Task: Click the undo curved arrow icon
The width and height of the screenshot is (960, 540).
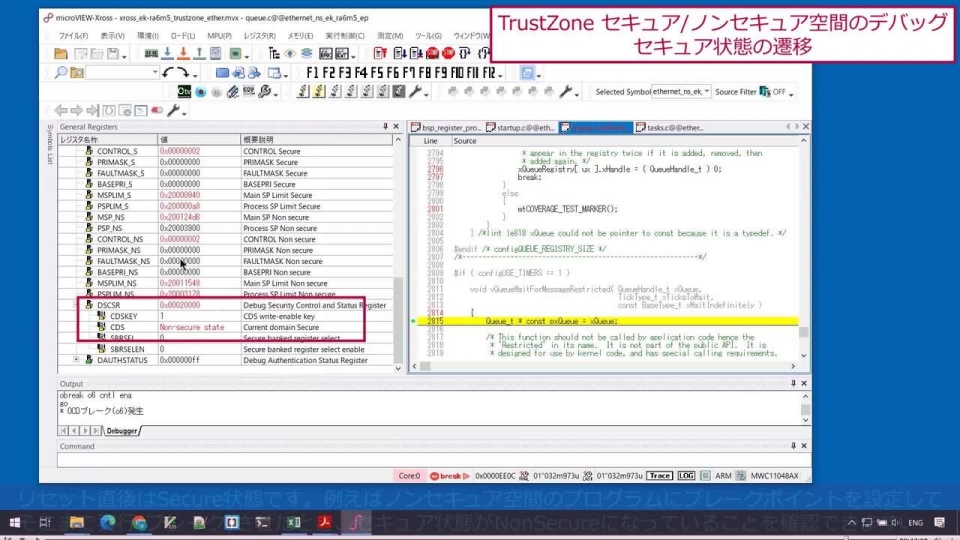Action: (x=168, y=73)
